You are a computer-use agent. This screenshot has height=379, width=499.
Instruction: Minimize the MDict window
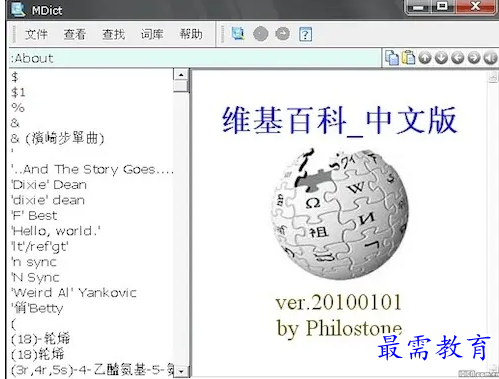pyautogui.click(x=419, y=7)
